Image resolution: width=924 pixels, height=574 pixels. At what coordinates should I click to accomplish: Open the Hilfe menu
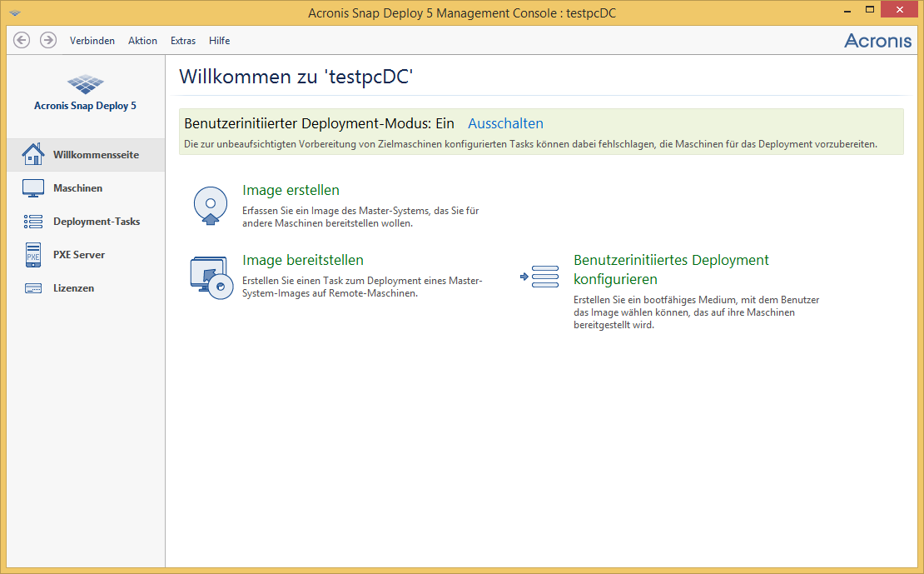point(219,40)
